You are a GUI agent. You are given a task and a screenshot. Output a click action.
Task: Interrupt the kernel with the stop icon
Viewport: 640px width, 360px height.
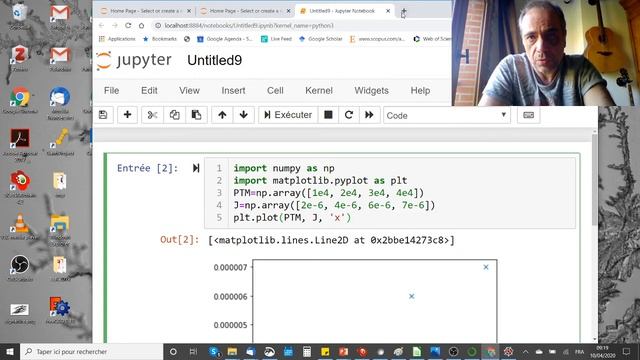coord(328,115)
